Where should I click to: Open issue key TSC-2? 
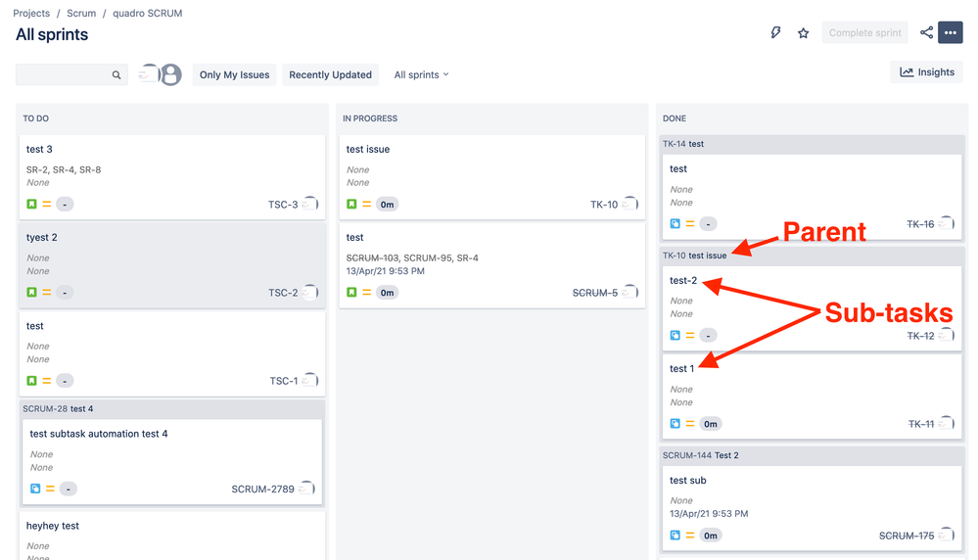click(x=283, y=293)
